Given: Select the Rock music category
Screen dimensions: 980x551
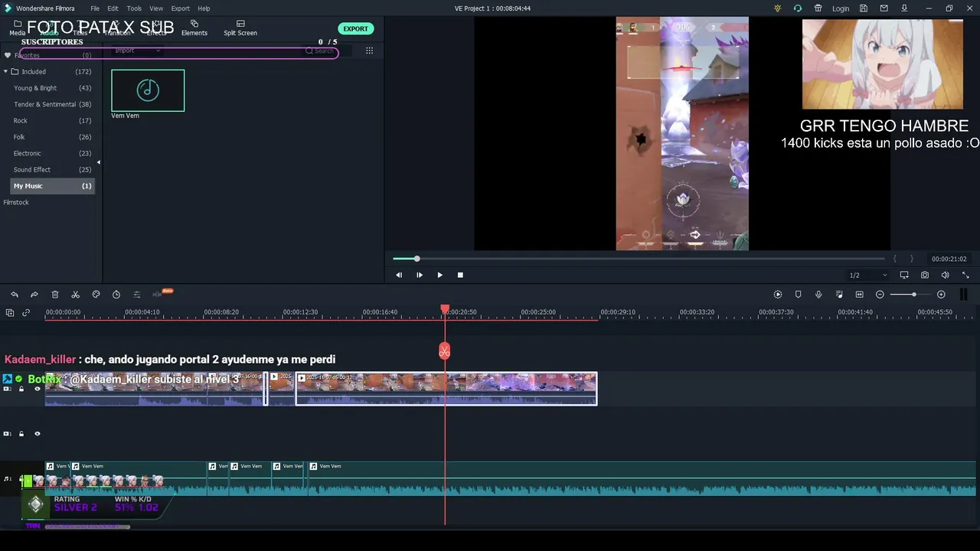Looking at the screenshot, I should pyautogui.click(x=52, y=121).
